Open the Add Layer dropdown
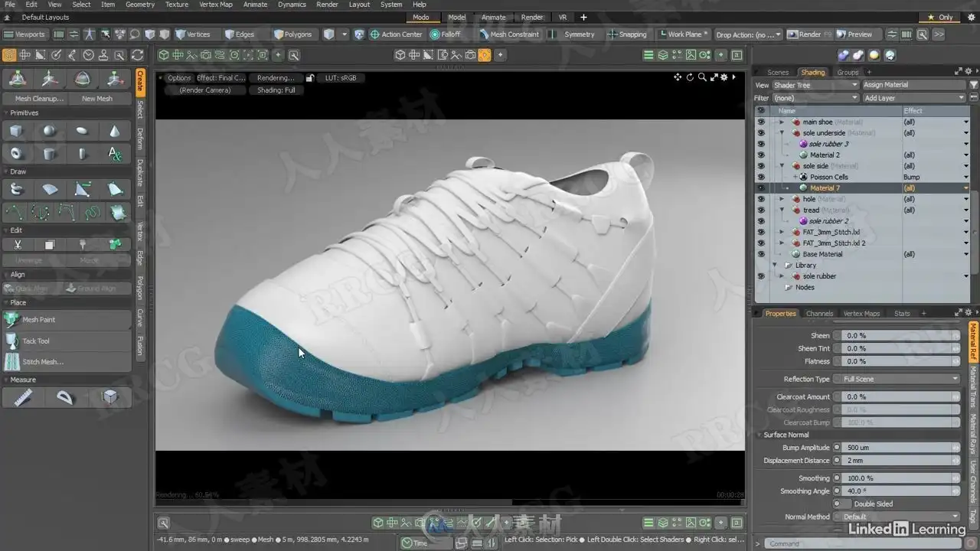The image size is (980, 551). (913, 98)
